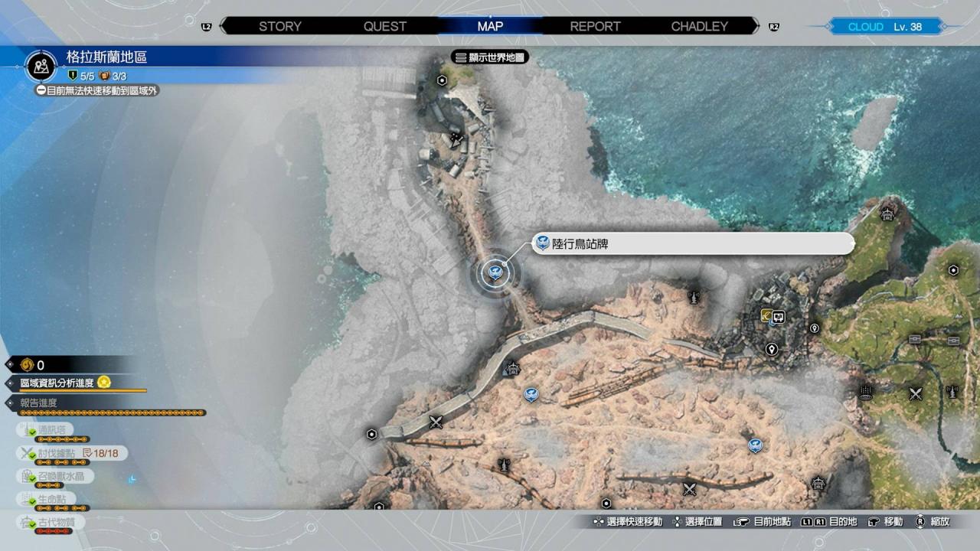Toggle the 討伐據點 18/18 filter

coord(73,453)
